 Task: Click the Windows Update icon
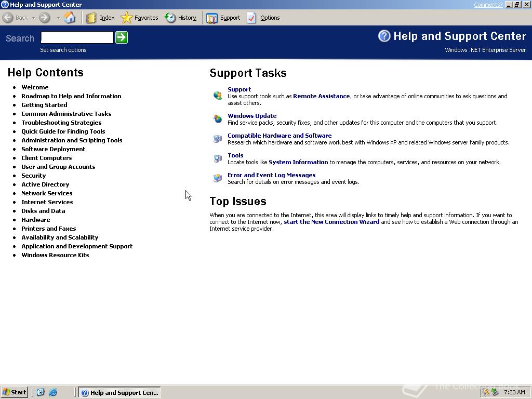pos(218,119)
